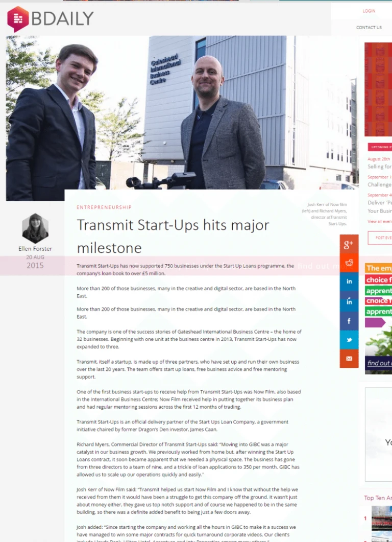Image resolution: width=392 pixels, height=542 pixels.
Task: Open Ellen Forster's author profile photo
Action: tap(35, 228)
